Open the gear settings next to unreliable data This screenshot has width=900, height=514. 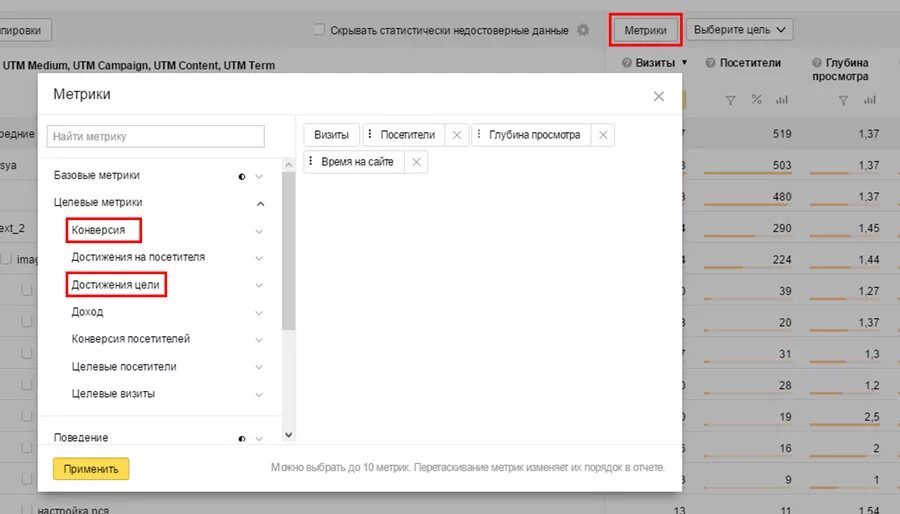coord(583,30)
